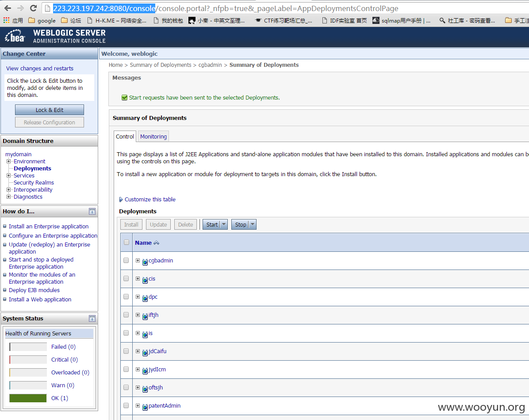Select the mydomain root node
Image resolution: width=529 pixels, height=420 pixels.
click(18, 154)
